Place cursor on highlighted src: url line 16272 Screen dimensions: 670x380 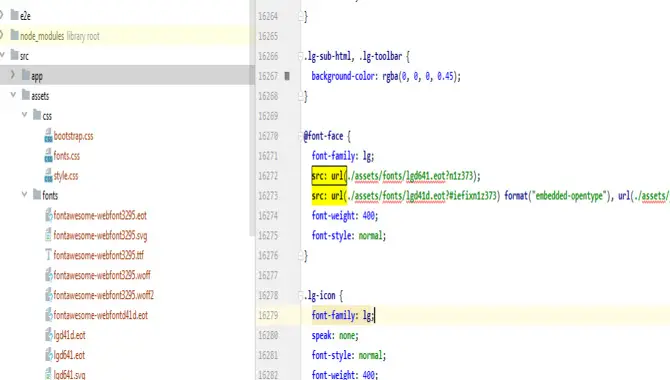329,176
